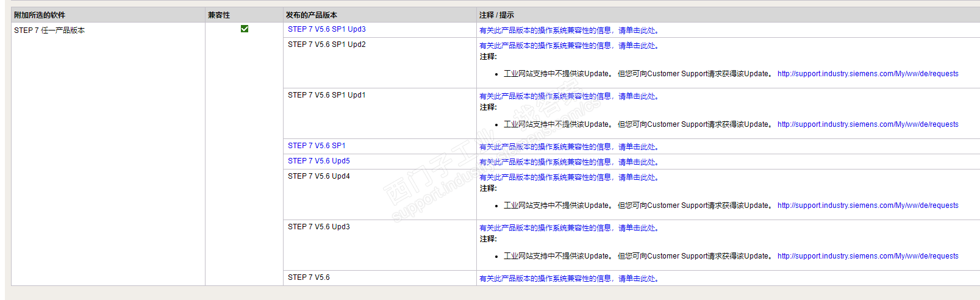Click the Customer Support note text for SP1 Upd1

coord(638,124)
